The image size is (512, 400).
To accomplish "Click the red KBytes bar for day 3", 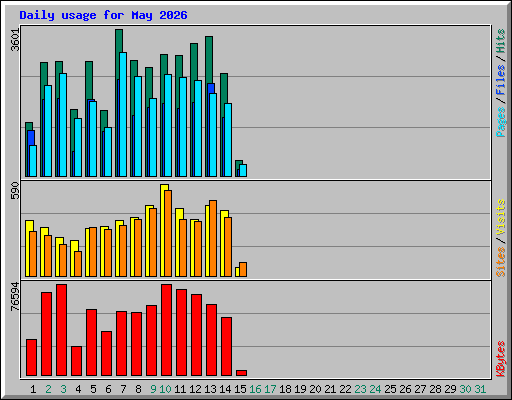I will [x=61, y=330].
